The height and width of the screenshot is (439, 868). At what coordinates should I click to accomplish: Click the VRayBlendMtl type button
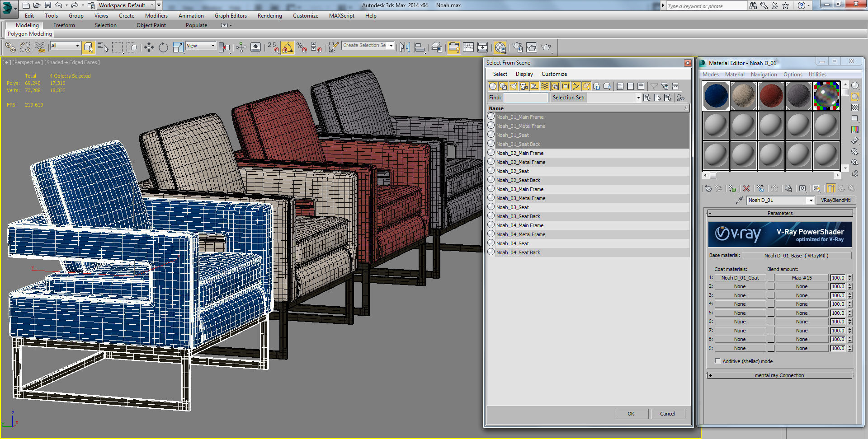(x=835, y=200)
